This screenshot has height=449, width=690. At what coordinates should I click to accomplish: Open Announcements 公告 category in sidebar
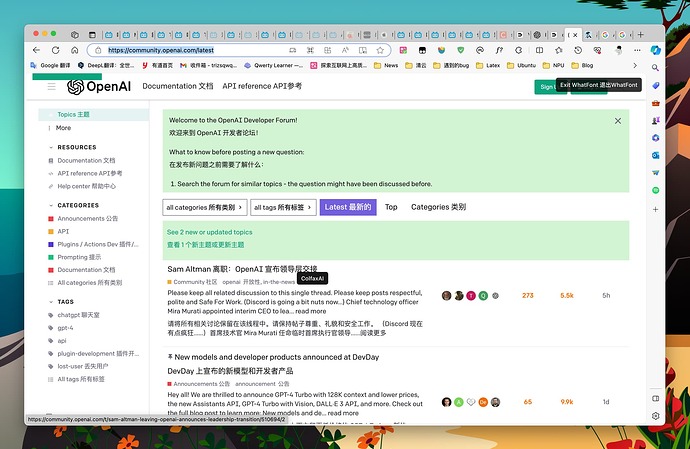(x=88, y=218)
